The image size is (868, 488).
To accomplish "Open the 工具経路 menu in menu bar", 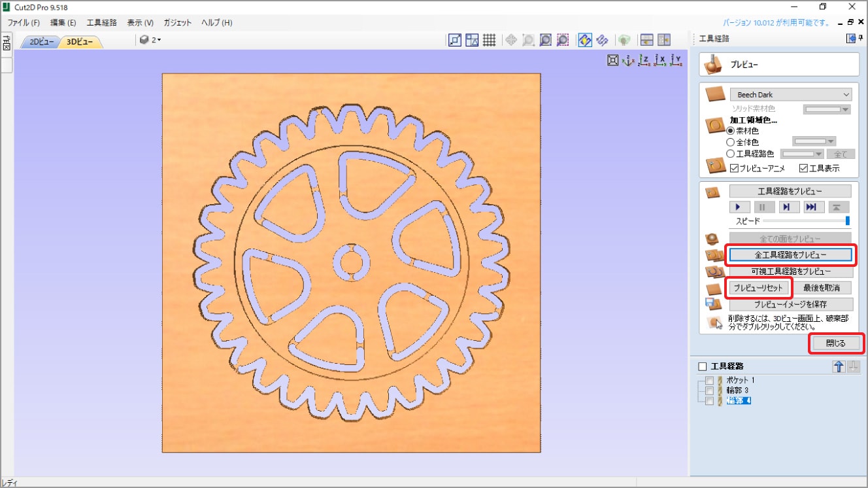I will coord(101,22).
